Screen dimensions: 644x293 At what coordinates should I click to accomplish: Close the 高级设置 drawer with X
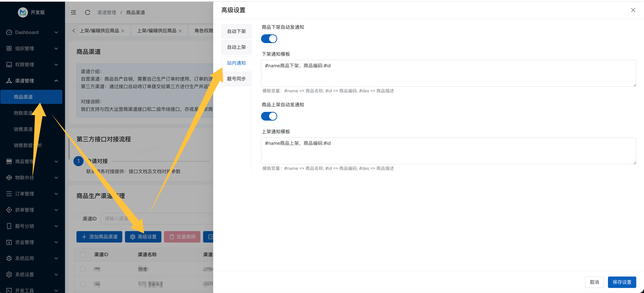[x=633, y=10]
